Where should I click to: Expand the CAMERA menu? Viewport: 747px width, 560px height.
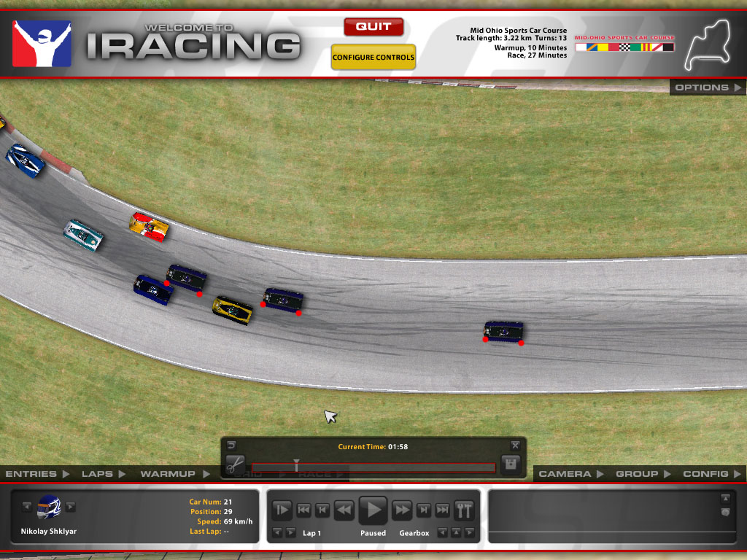[x=570, y=474]
